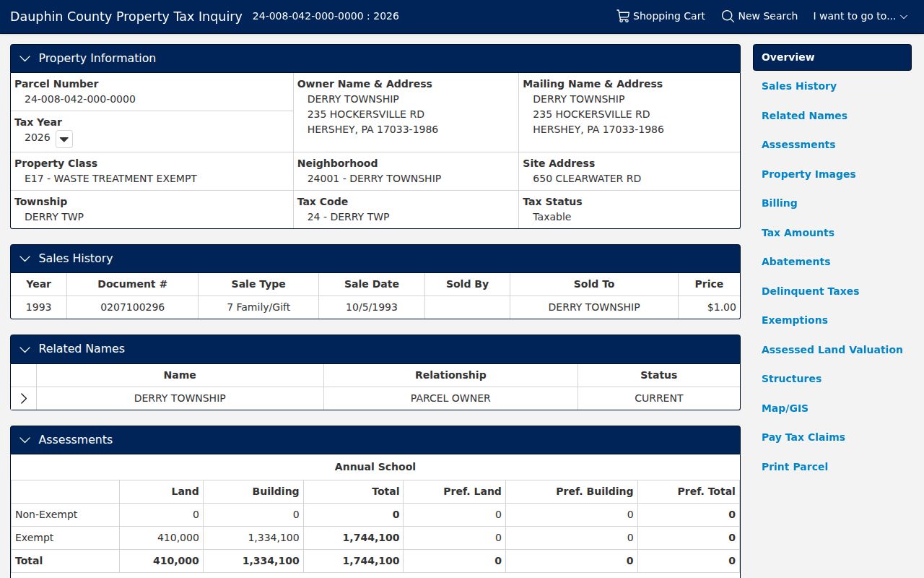Collapse the Property Information section
924x578 pixels.
(25, 59)
